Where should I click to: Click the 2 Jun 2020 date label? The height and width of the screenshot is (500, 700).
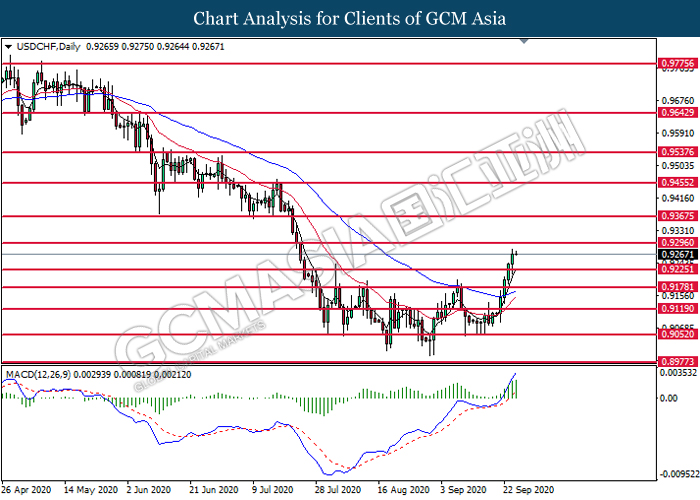[x=149, y=490]
